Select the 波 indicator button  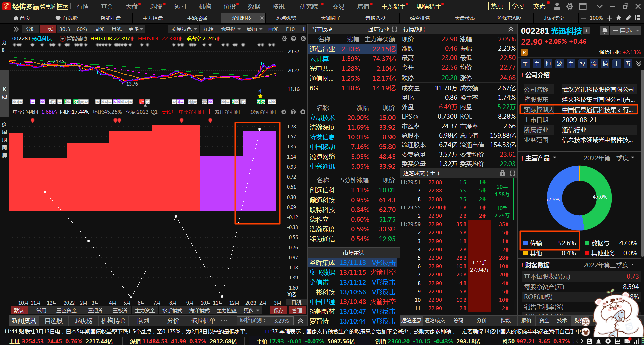559,64
